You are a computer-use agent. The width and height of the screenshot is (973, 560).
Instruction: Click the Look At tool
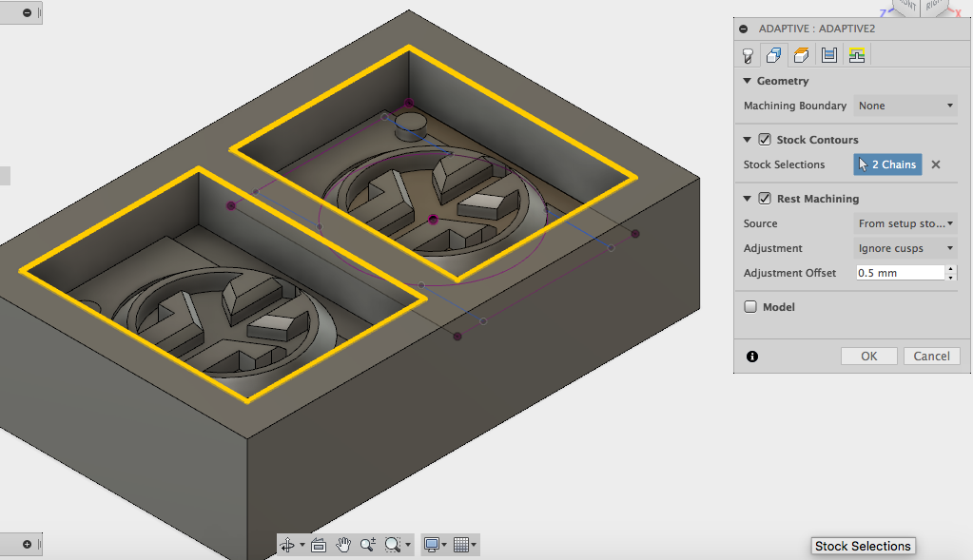click(319, 545)
